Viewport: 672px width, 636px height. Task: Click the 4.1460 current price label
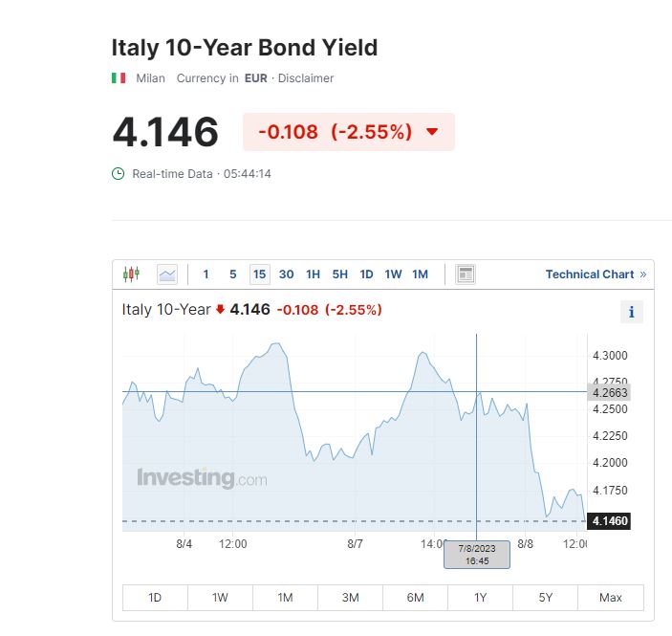coord(610,521)
